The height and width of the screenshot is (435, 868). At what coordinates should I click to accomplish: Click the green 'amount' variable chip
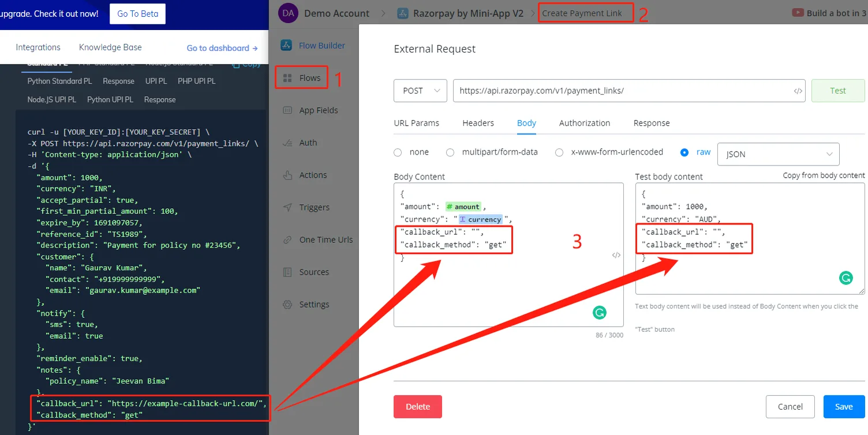tap(463, 207)
